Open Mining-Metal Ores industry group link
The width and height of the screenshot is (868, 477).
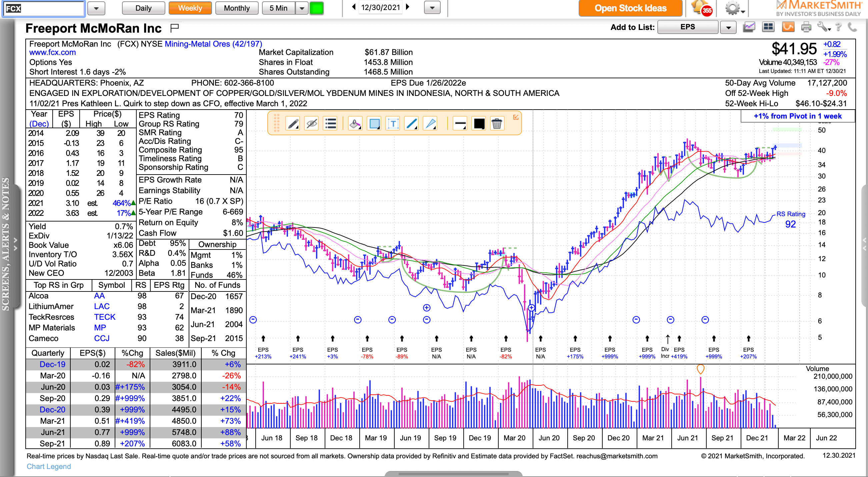(213, 44)
